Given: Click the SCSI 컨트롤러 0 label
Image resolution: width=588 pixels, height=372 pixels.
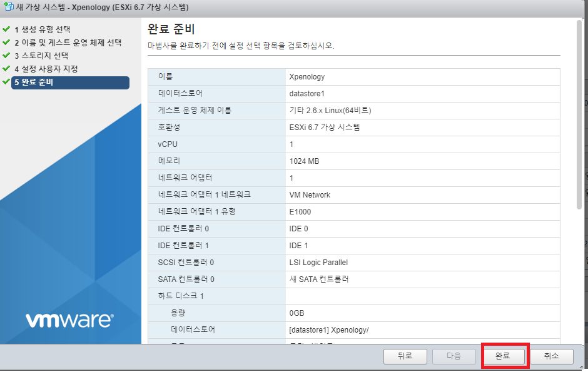Looking at the screenshot, I should tap(186, 262).
